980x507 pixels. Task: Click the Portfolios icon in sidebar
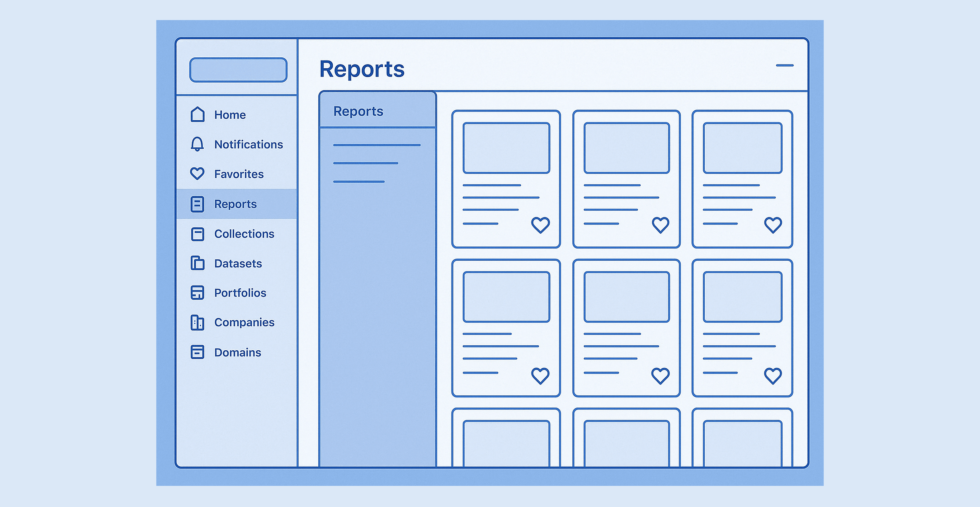[197, 293]
